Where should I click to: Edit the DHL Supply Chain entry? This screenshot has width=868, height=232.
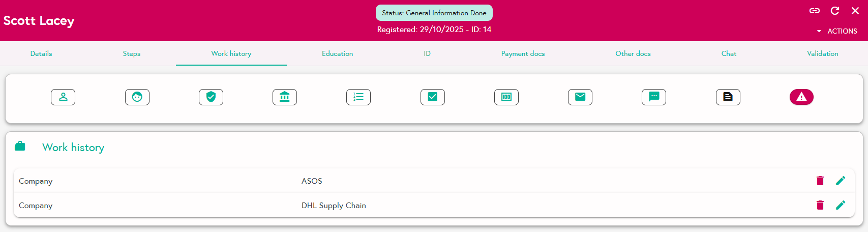[841, 205]
